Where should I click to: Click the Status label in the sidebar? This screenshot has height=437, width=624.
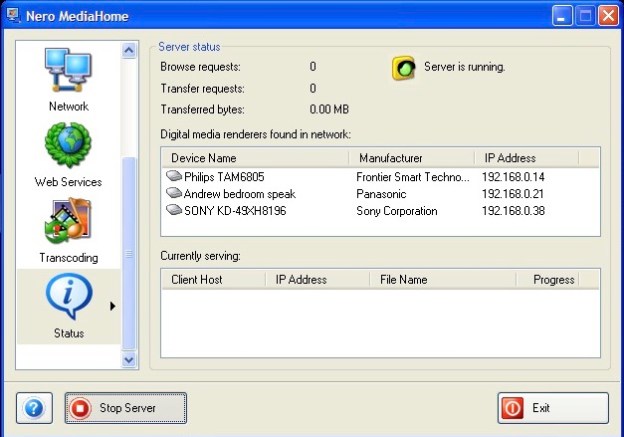click(x=69, y=333)
